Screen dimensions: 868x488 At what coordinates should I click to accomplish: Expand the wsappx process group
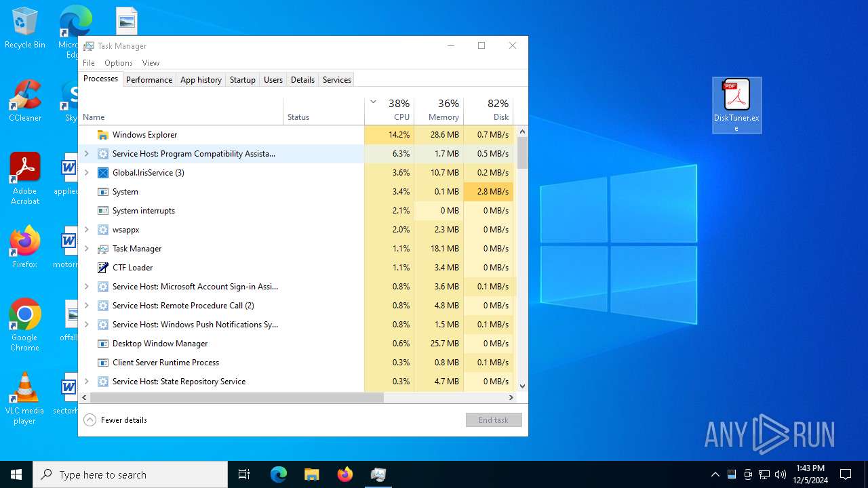point(86,230)
